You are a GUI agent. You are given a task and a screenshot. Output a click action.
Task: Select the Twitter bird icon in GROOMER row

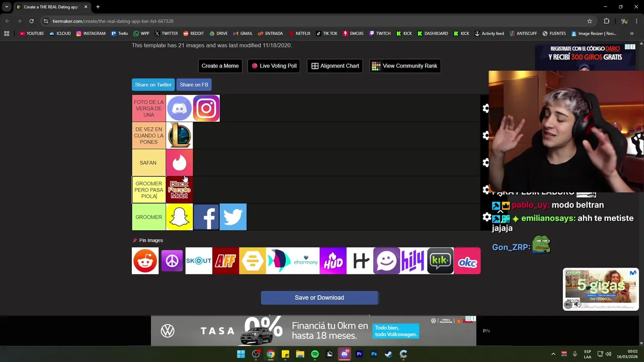233,217
